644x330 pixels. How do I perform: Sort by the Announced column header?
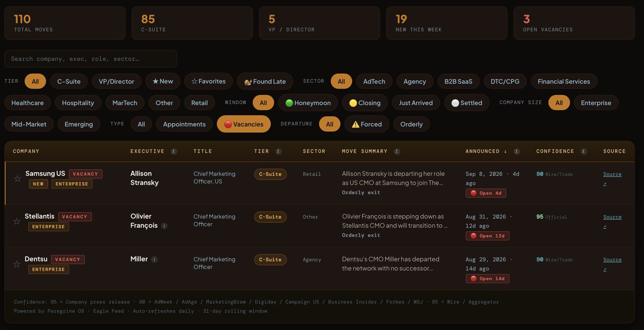(x=486, y=151)
